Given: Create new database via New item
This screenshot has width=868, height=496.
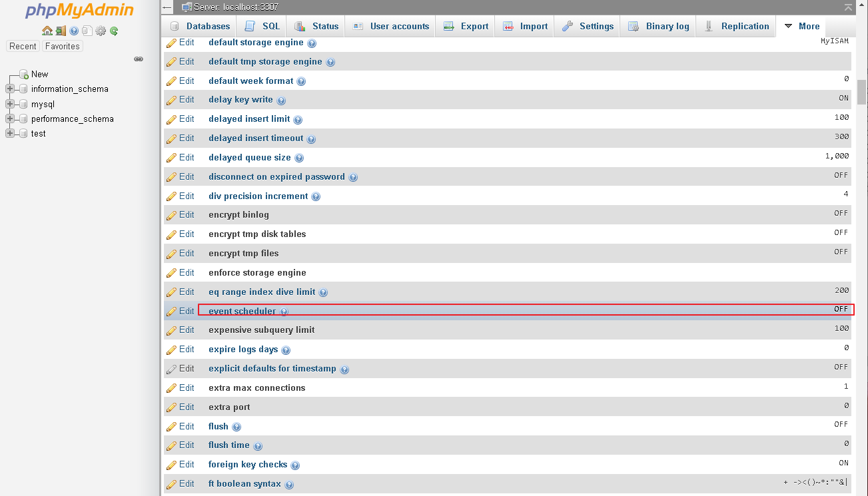Looking at the screenshot, I should click(39, 74).
